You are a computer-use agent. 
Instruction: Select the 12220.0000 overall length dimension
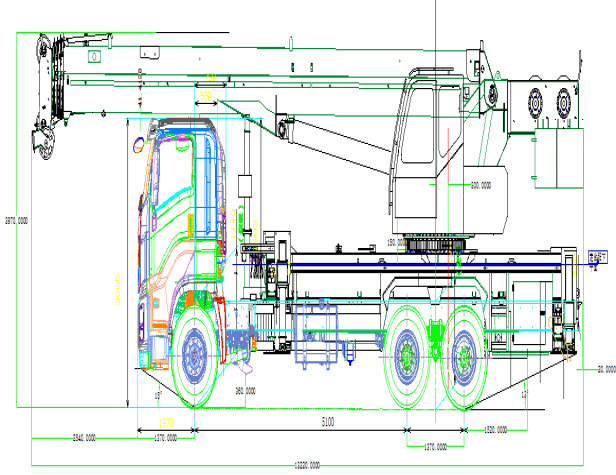click(x=307, y=466)
